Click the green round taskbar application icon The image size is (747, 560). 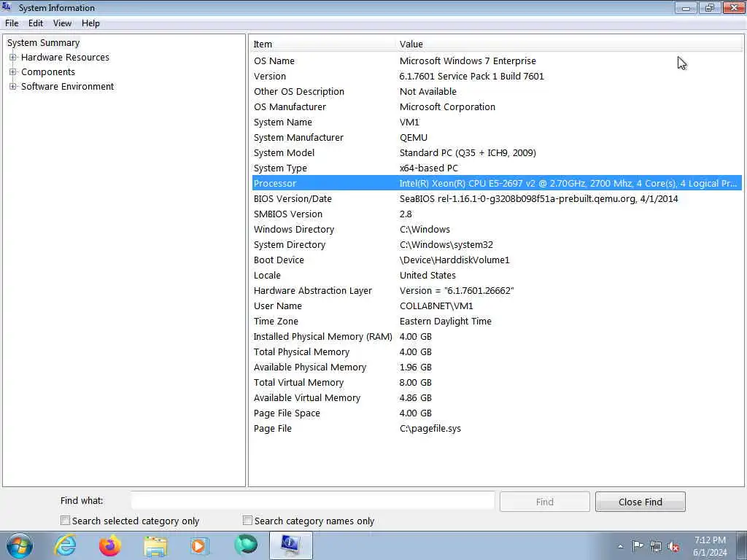[x=246, y=545]
